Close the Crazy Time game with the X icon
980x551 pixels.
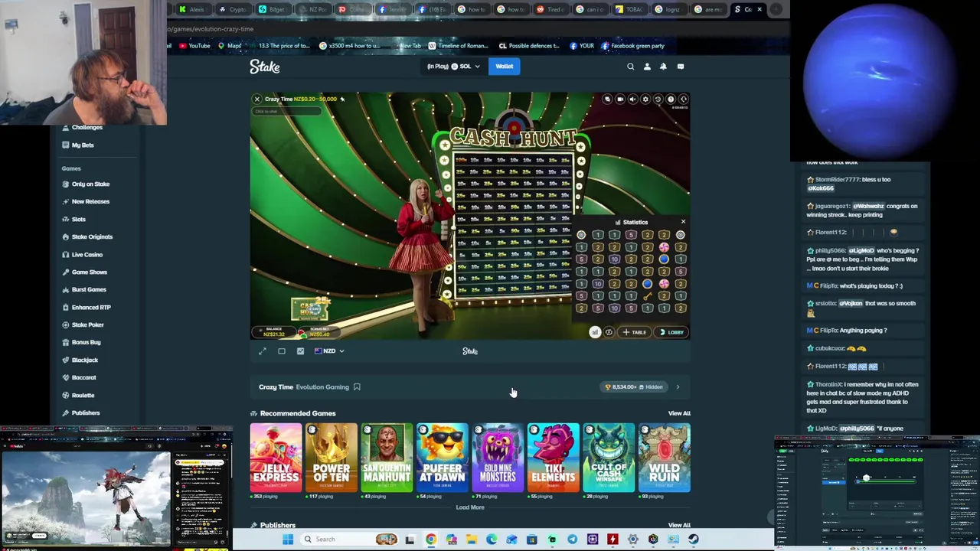coord(257,99)
